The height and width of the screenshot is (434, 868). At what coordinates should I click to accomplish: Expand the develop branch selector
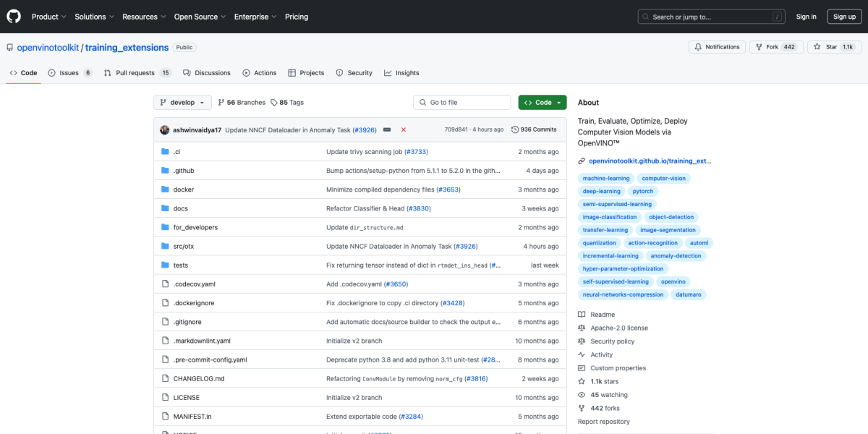[x=182, y=102]
